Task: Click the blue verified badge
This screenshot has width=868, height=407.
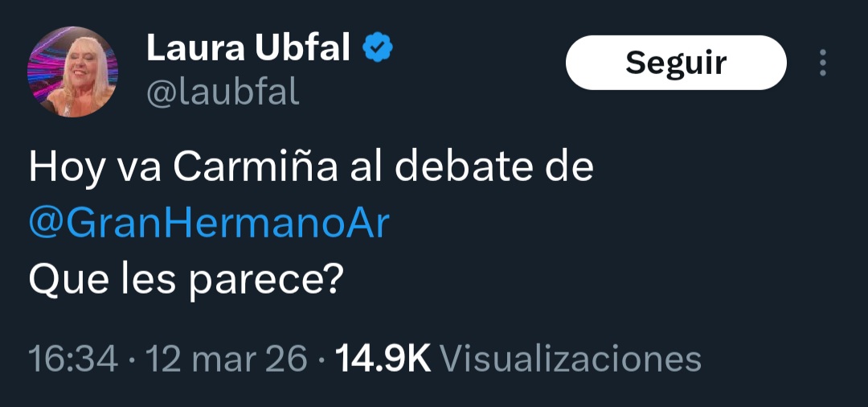Action: coord(378,49)
